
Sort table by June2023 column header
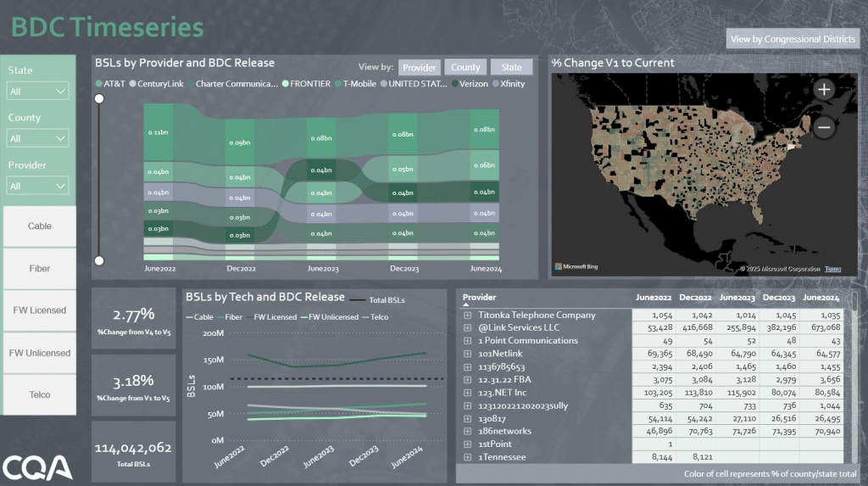click(x=737, y=298)
